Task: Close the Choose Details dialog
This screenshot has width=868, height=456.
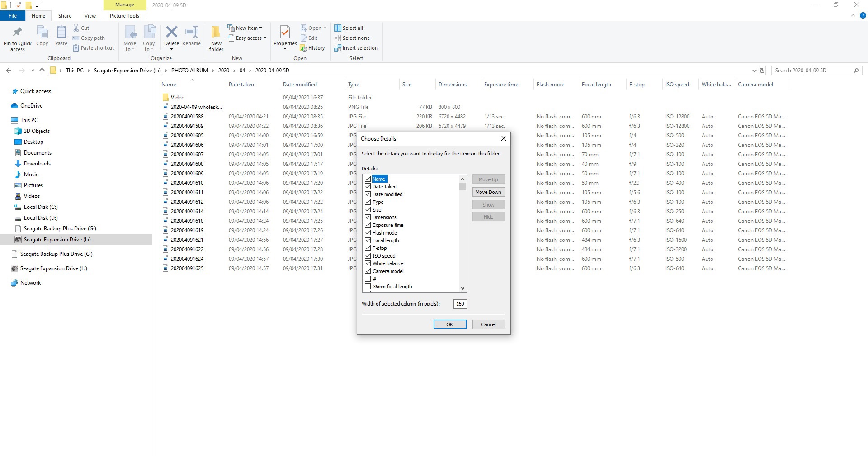Action: coord(504,139)
